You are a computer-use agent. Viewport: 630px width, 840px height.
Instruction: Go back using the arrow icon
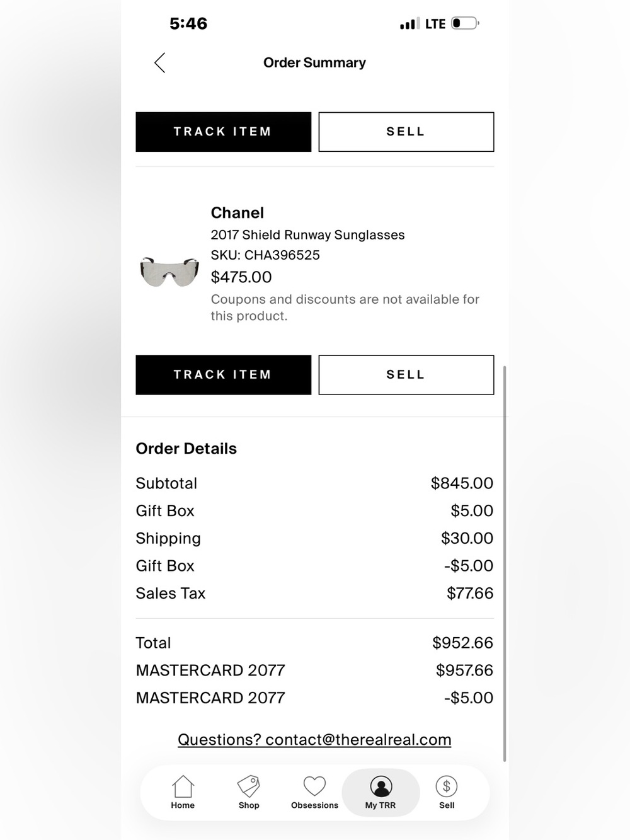tap(159, 62)
